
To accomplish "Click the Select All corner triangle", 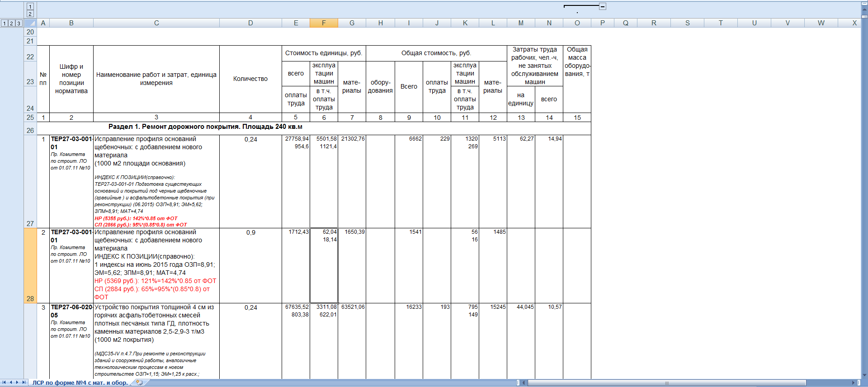I will (30, 23).
